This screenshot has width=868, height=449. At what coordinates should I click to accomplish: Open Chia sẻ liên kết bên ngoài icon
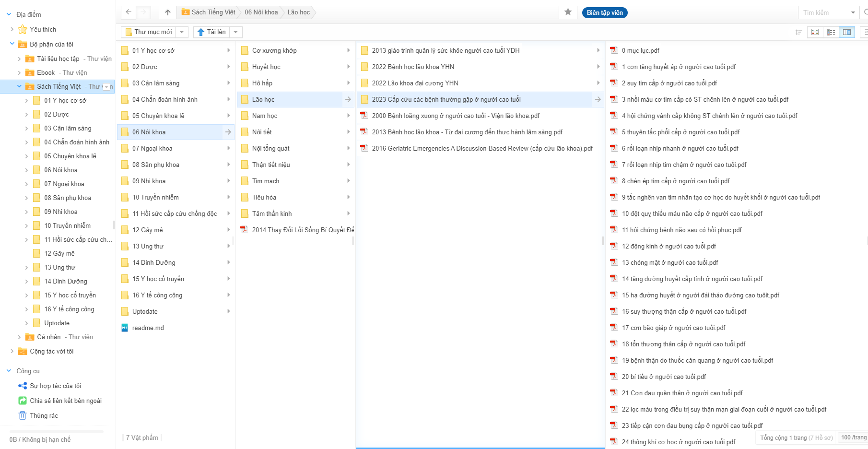23,401
